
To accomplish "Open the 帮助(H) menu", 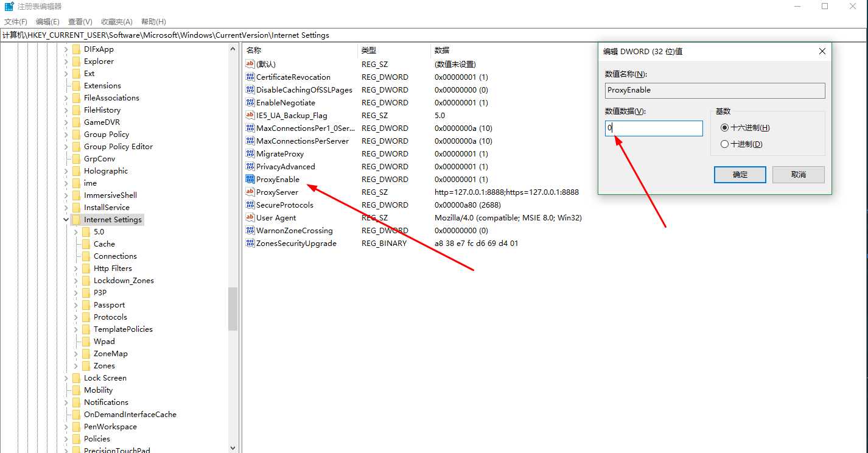I will tap(153, 21).
